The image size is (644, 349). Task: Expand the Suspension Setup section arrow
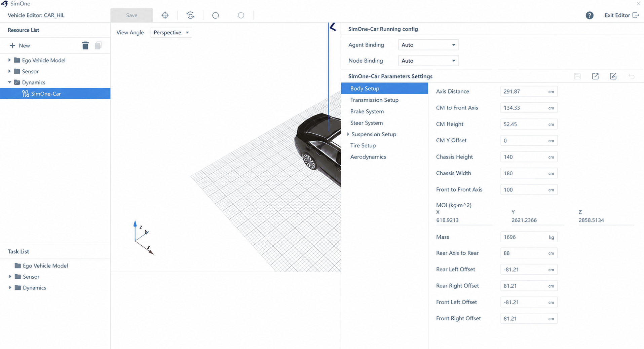348,134
